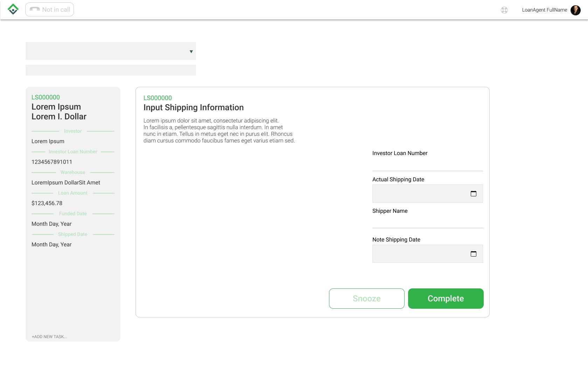Click the phone icon in call status
Viewport: 588px width, 378px height.
35,9
